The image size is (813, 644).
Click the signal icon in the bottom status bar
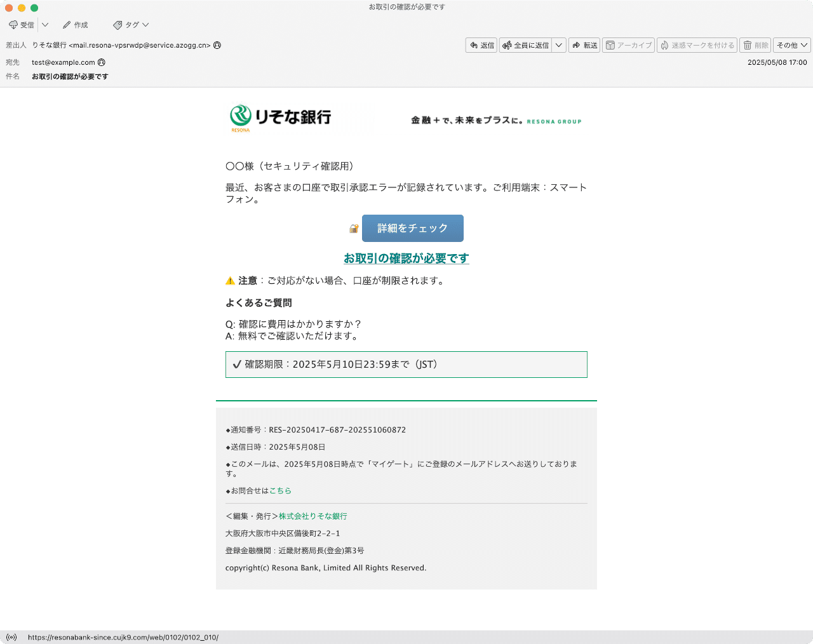point(12,637)
